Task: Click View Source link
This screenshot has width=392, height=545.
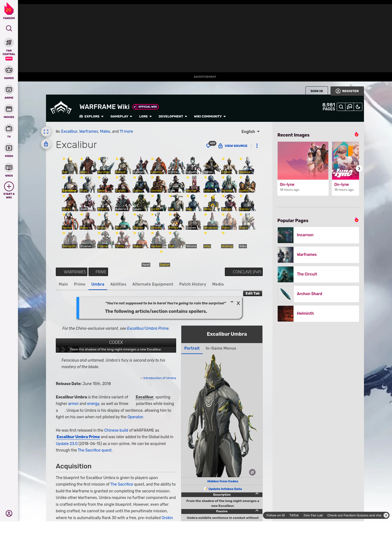Action: tap(233, 146)
